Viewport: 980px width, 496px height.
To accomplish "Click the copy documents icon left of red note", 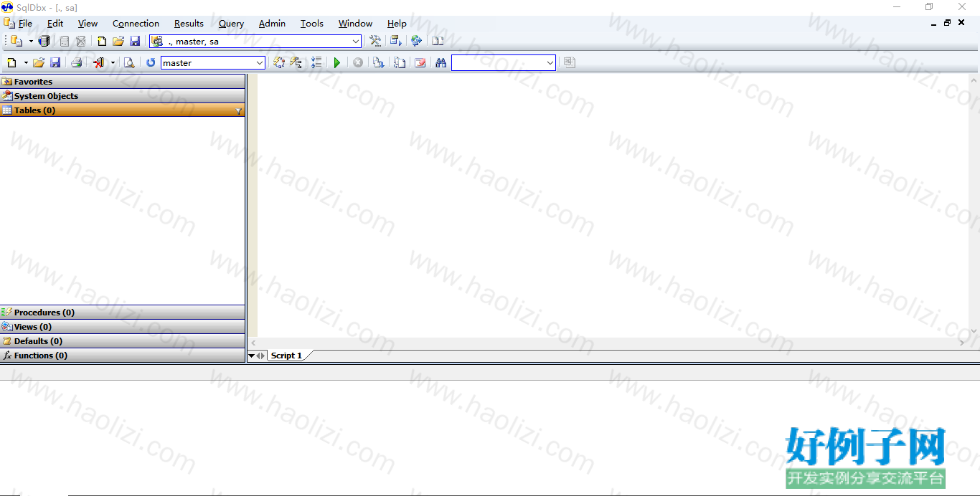I will point(400,63).
